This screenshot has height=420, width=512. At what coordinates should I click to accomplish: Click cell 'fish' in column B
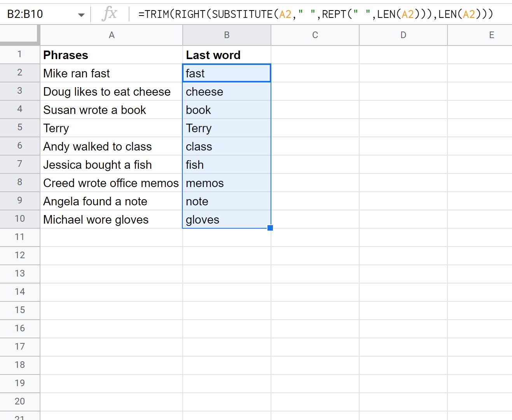(x=227, y=164)
